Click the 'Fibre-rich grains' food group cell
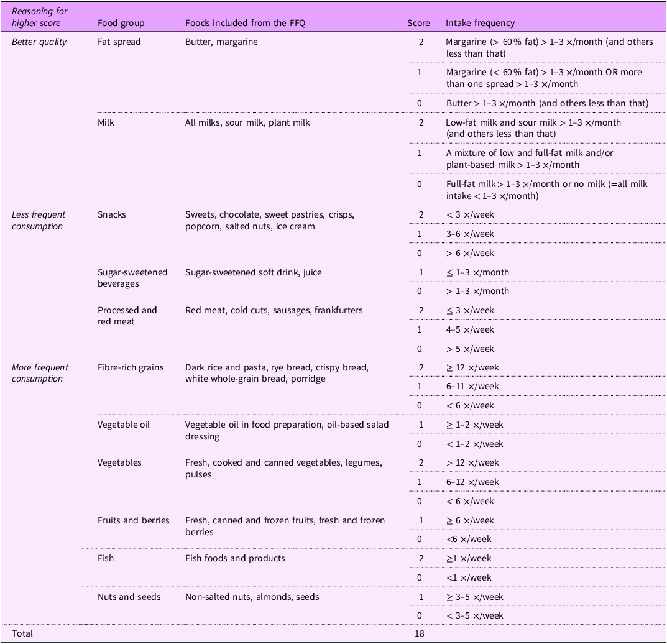This screenshot has height=644, width=667. coord(131,367)
